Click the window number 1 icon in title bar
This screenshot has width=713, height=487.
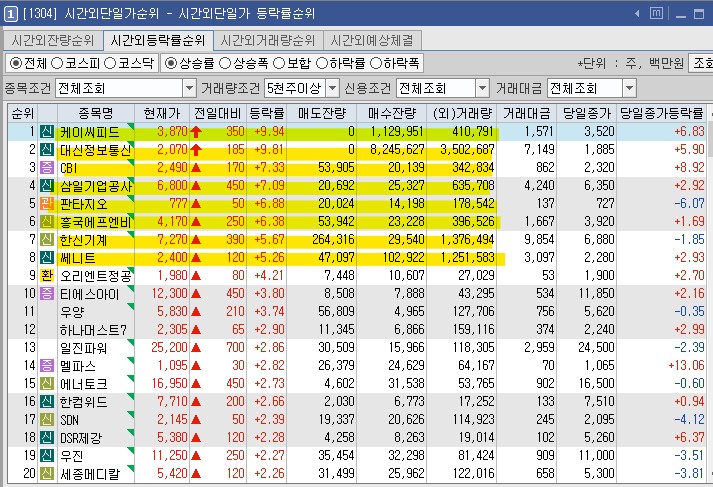click(10, 14)
